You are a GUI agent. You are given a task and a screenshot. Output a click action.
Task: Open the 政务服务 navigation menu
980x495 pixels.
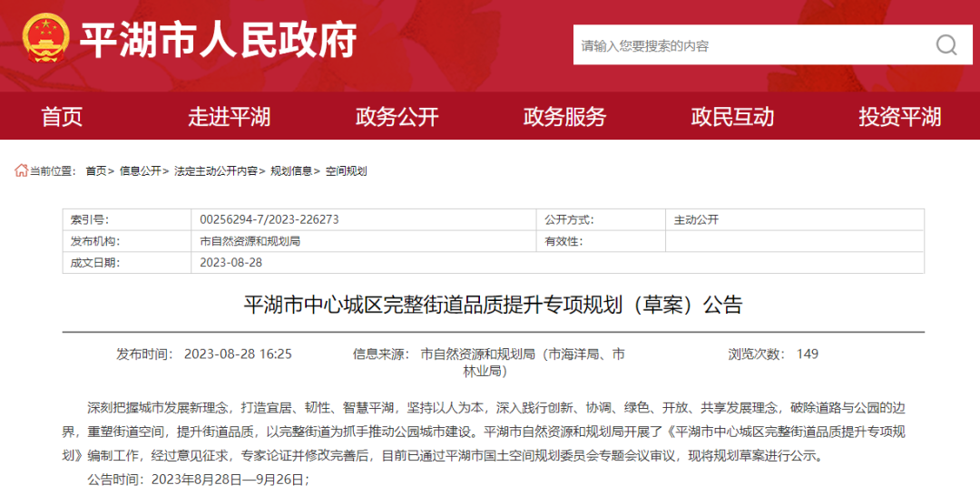pyautogui.click(x=564, y=117)
